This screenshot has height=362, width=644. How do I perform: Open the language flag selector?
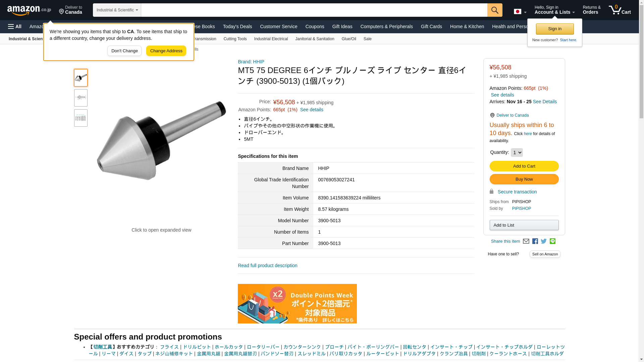click(520, 11)
